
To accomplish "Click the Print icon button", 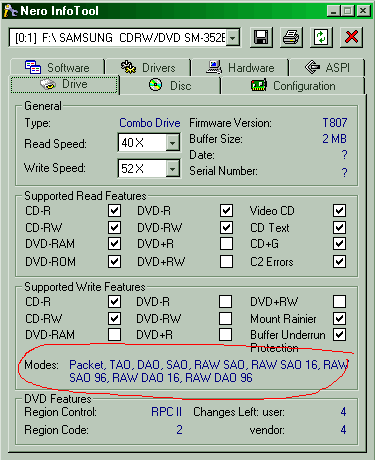I will [x=291, y=37].
